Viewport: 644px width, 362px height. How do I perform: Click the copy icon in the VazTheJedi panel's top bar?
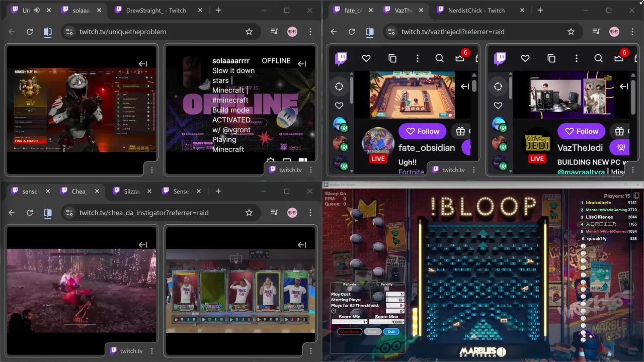(551, 58)
